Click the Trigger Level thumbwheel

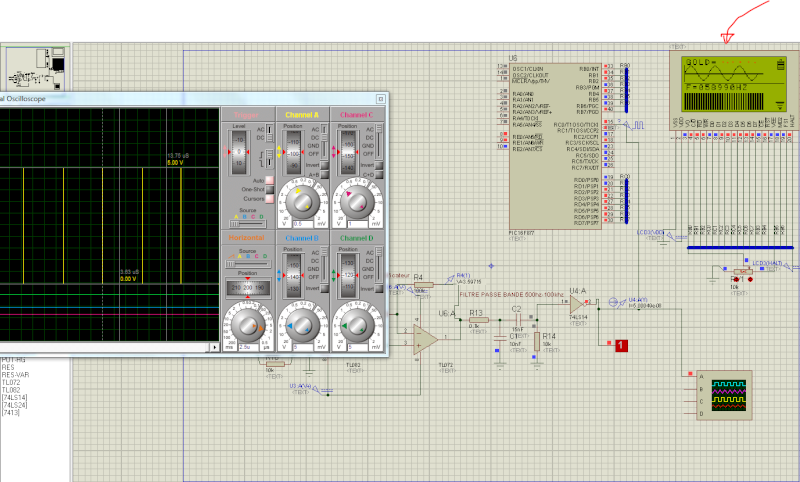239,152
